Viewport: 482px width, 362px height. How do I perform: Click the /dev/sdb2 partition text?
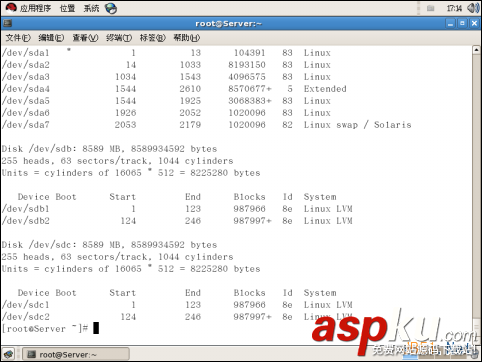coord(26,221)
